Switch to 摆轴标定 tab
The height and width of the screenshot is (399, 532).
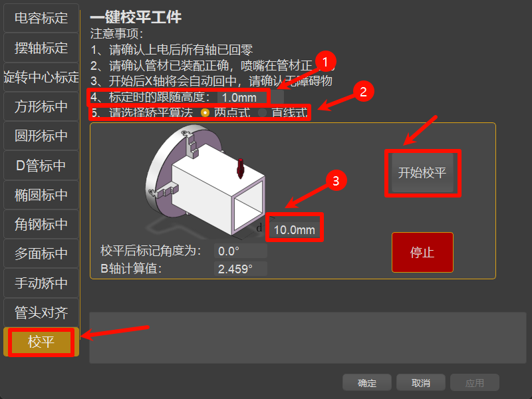(41, 48)
